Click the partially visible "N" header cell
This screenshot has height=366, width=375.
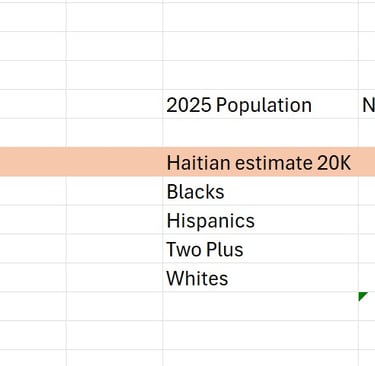(x=367, y=104)
